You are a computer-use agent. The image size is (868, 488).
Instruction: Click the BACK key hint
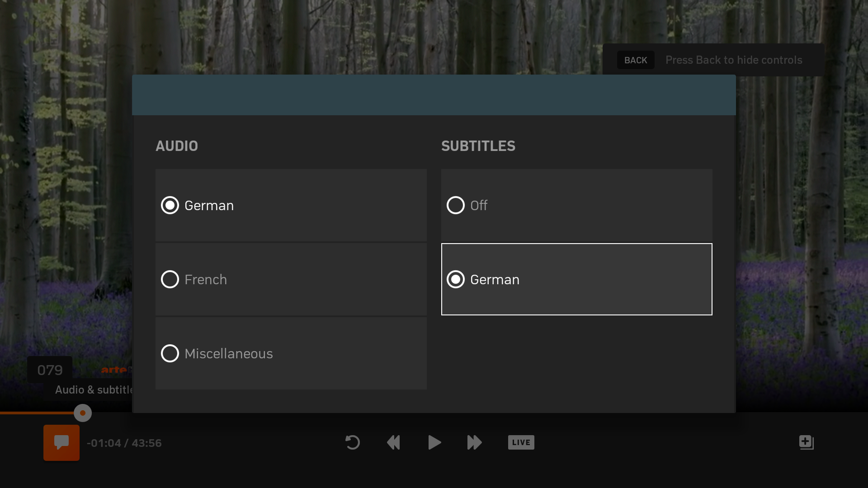[x=636, y=60]
